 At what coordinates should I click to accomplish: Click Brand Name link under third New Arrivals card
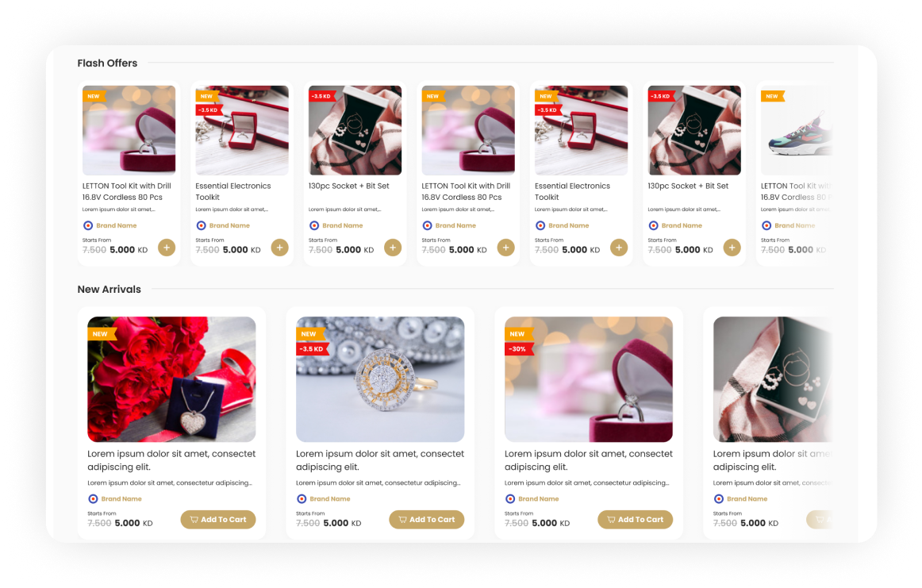[x=539, y=498]
